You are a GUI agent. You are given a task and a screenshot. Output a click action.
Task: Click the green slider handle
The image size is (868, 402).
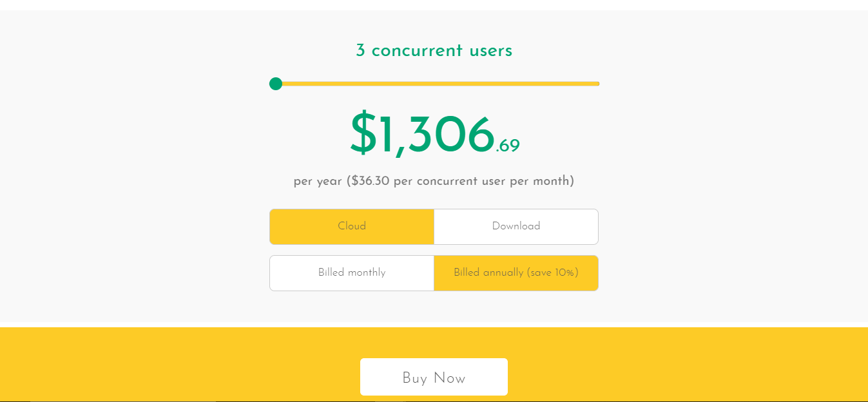point(276,84)
